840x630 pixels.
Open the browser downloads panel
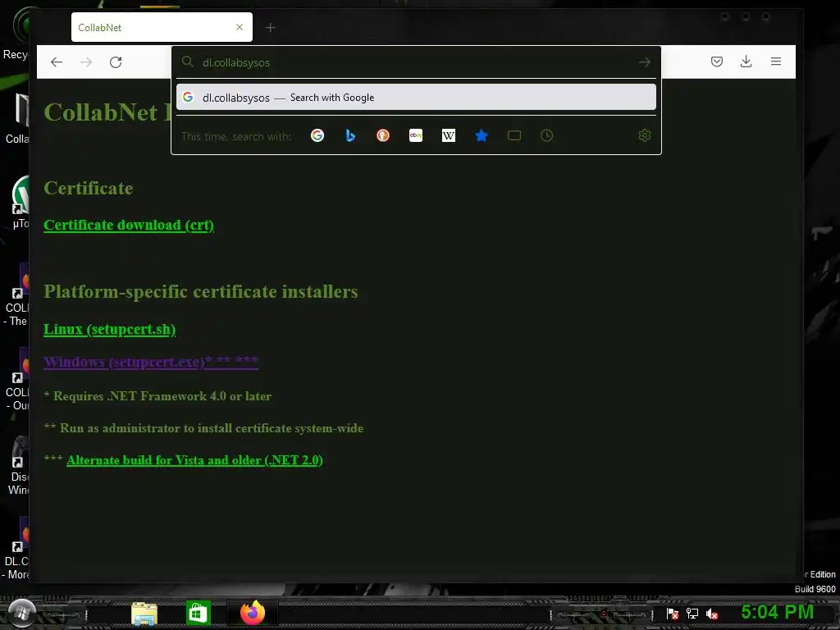click(746, 62)
